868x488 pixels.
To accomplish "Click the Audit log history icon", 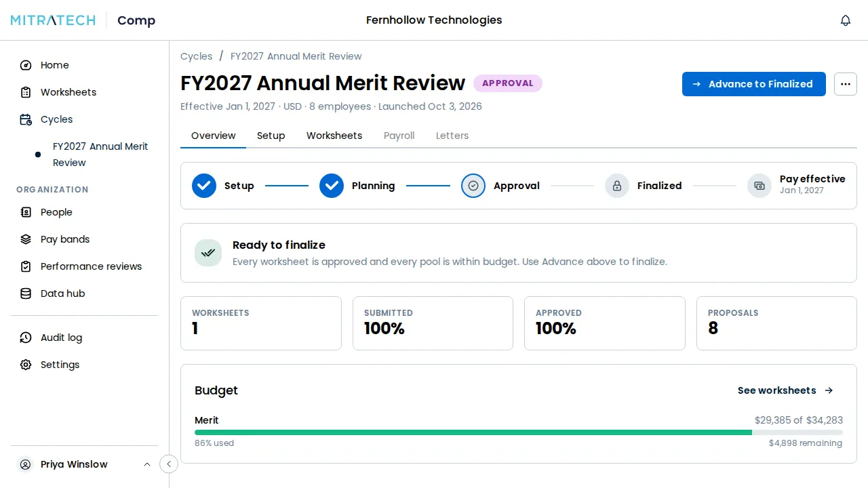I will click(26, 338).
